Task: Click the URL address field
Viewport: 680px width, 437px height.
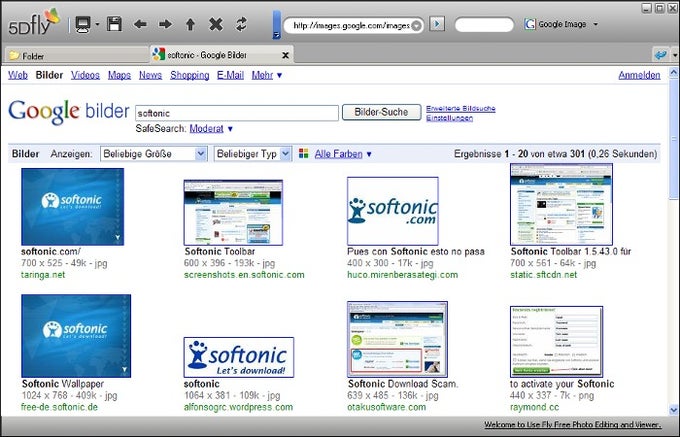Action: click(x=351, y=26)
